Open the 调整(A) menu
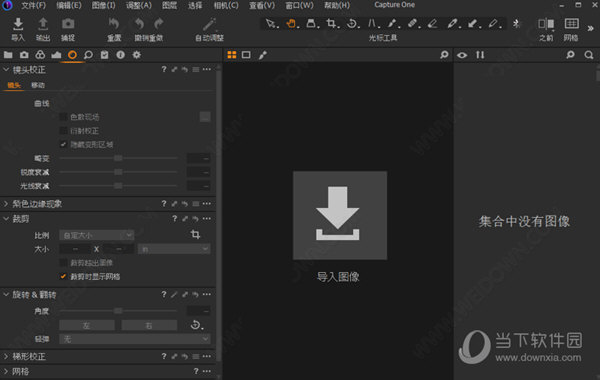The height and width of the screenshot is (380, 600). click(x=139, y=5)
